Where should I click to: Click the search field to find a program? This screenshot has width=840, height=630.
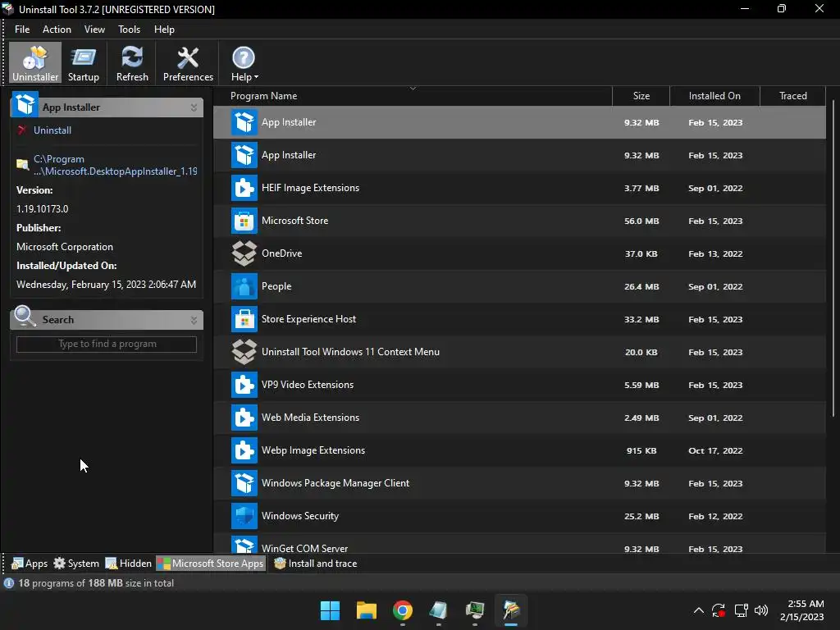107,344
